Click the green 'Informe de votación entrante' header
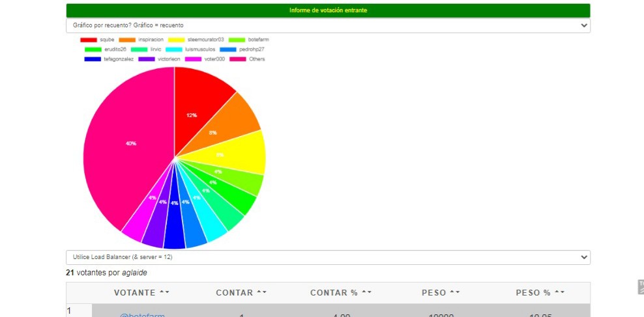This screenshot has width=644, height=317. pyautogui.click(x=328, y=10)
